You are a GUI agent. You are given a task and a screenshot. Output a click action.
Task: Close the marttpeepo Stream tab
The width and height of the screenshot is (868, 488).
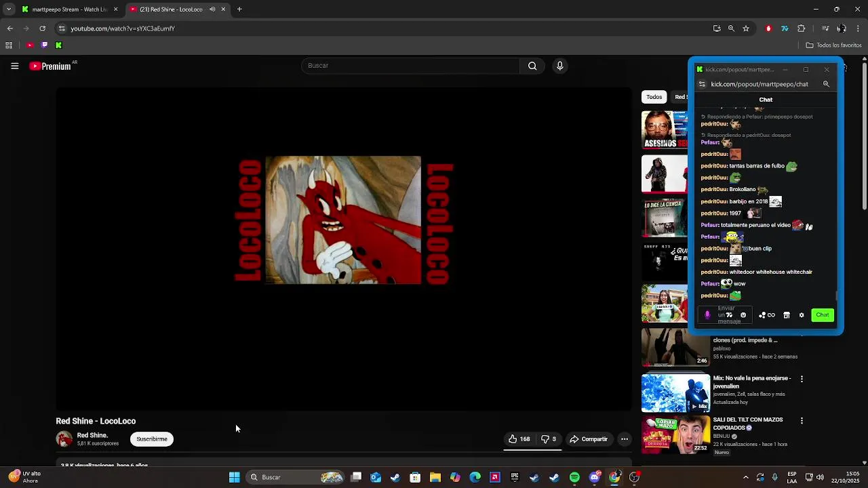click(115, 9)
